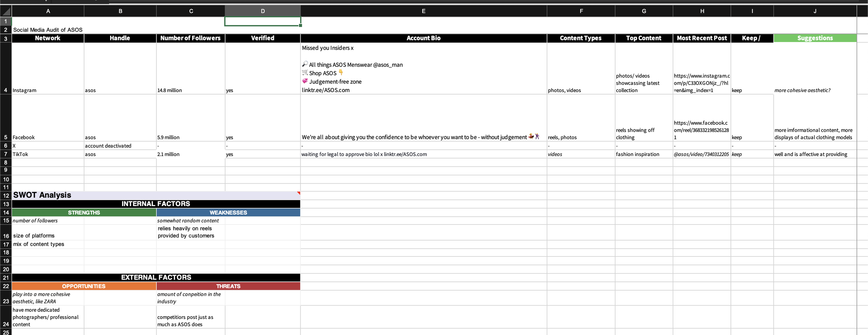Click the 'SWOT Analysis' heading cell
The height and width of the screenshot is (335, 868).
click(156, 195)
